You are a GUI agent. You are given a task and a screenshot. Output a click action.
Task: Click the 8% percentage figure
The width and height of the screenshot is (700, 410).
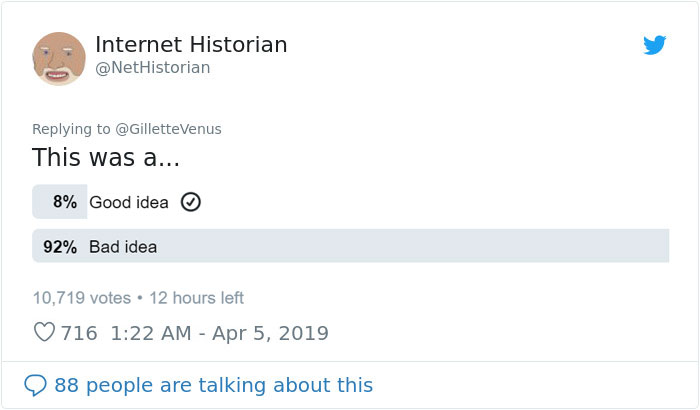pos(65,202)
